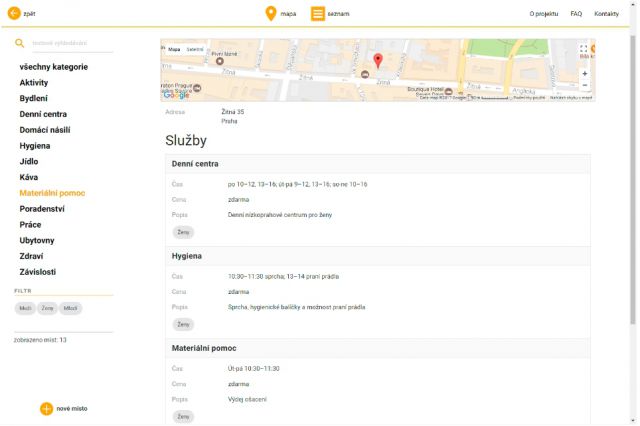
Task: Switch to list view via seznam icon
Action: [317, 13]
